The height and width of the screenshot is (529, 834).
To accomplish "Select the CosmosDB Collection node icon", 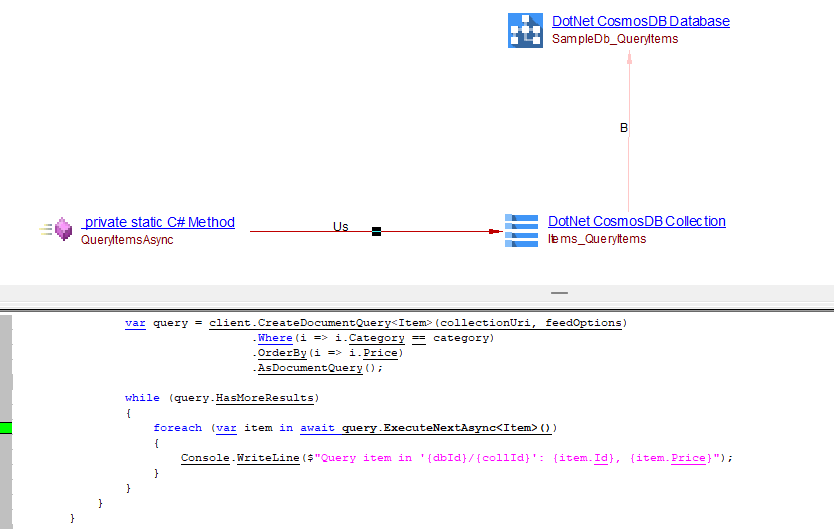I will (521, 230).
